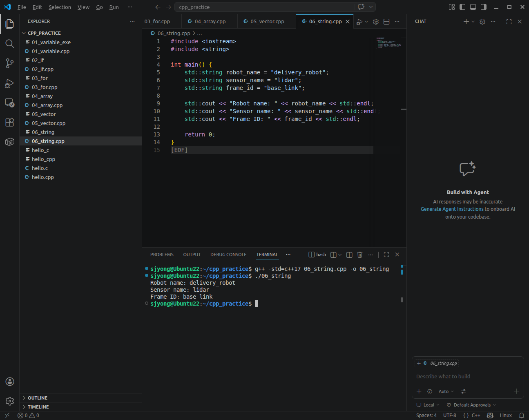Close the 06_string.cpp tab
This screenshot has width=529, height=420.
point(348,22)
